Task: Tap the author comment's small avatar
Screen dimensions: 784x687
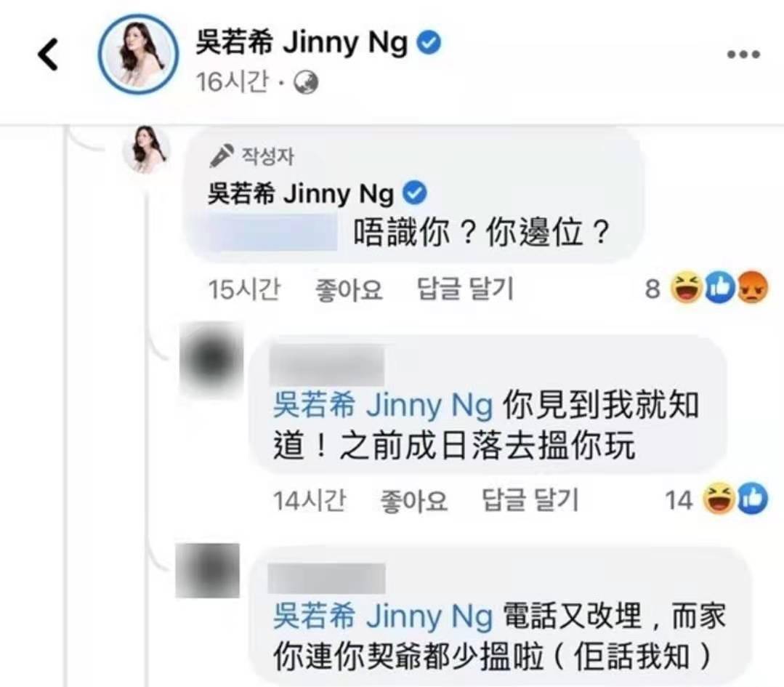Action: tap(145, 150)
